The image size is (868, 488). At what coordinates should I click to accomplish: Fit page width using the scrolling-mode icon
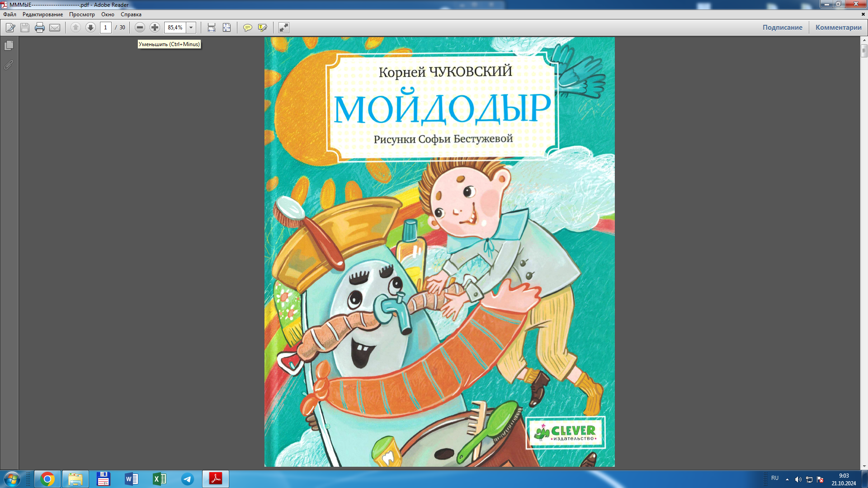point(211,28)
